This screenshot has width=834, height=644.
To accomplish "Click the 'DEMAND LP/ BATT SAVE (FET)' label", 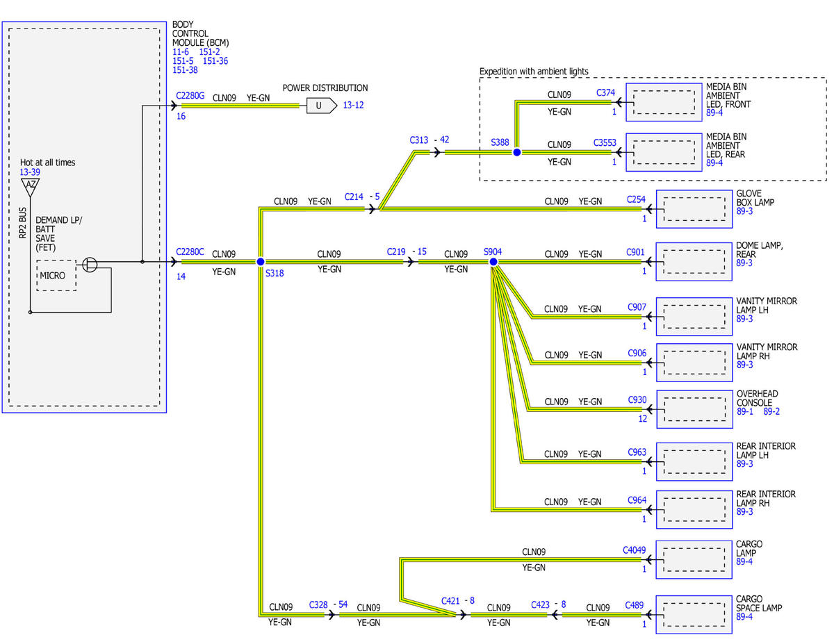I will tap(58, 233).
